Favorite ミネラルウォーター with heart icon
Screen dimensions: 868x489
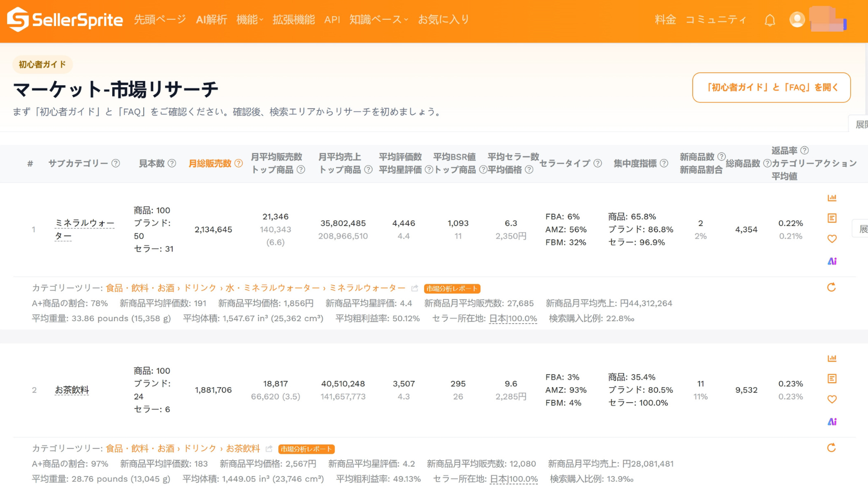coord(832,239)
